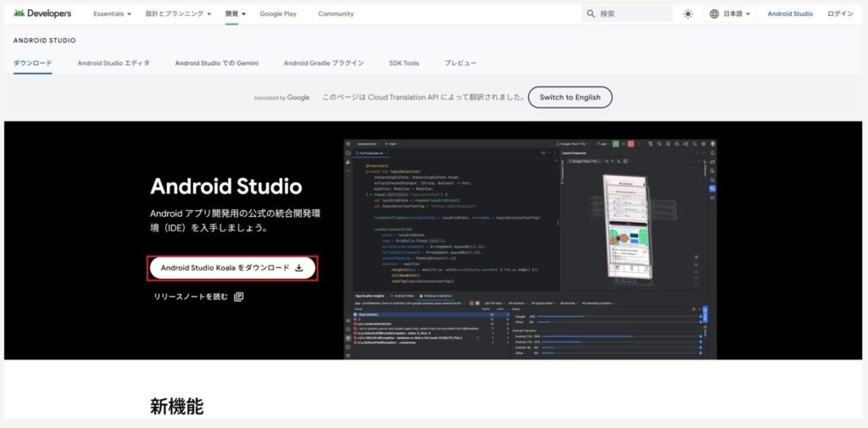868x428 pixels.
Task: Expand the 開発 dropdown menu
Action: (x=236, y=14)
